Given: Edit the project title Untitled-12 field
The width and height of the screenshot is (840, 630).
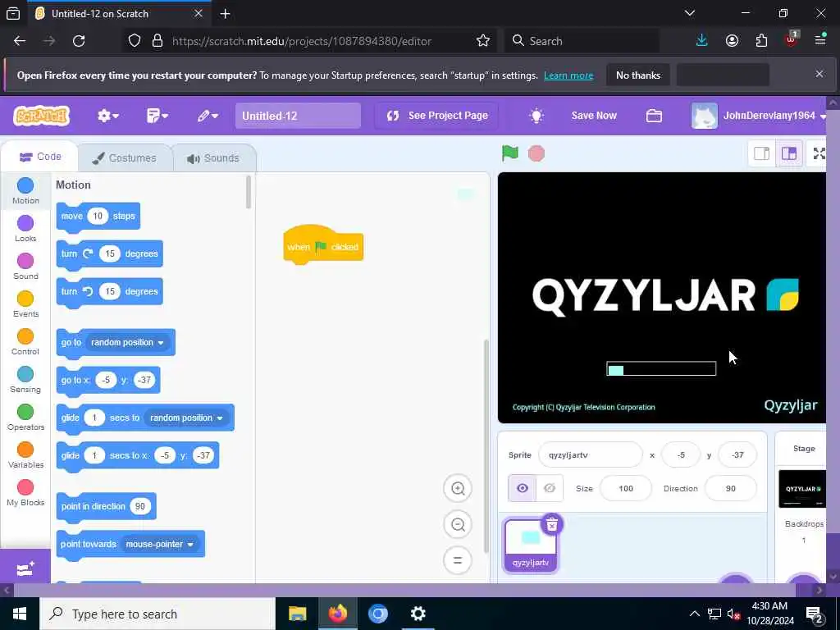Looking at the screenshot, I should (x=298, y=116).
